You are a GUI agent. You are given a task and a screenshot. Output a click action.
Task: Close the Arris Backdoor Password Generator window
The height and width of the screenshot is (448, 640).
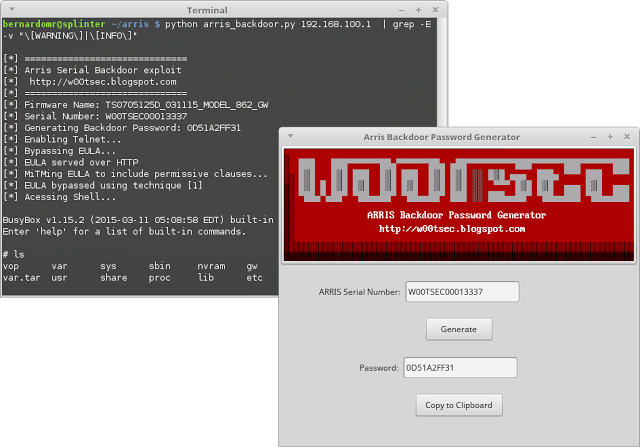click(x=627, y=137)
